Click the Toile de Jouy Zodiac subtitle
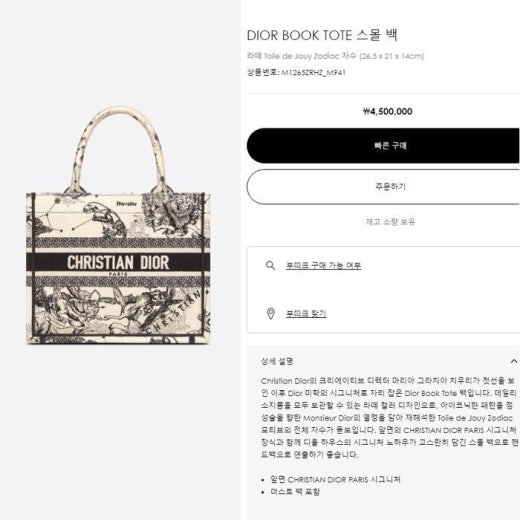Screen dimensions: 520x520 pyautogui.click(x=335, y=56)
